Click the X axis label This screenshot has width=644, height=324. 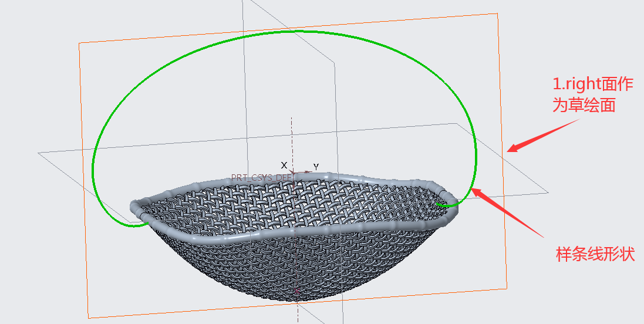284,166
